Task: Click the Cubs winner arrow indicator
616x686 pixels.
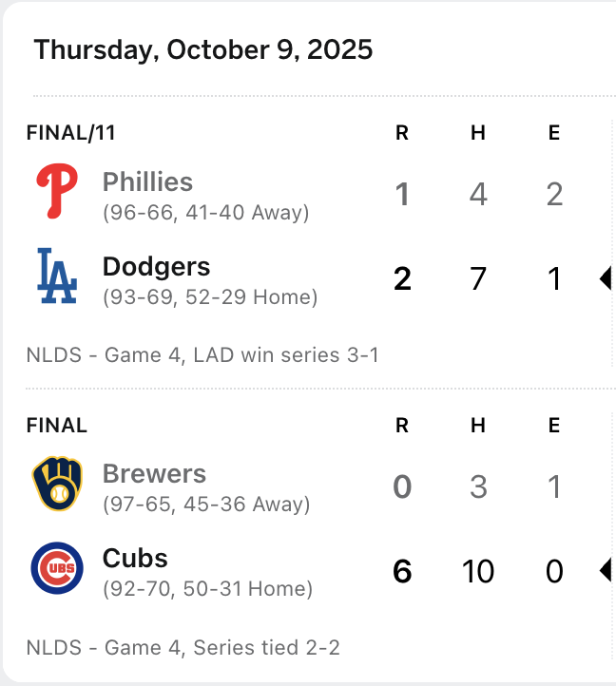Action: click(x=606, y=570)
